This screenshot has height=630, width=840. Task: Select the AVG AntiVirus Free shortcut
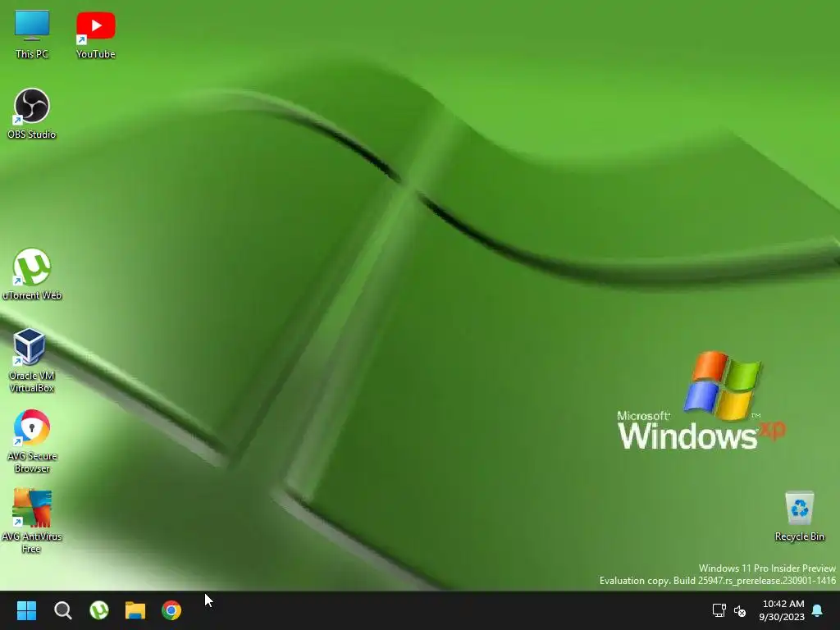pyautogui.click(x=32, y=521)
